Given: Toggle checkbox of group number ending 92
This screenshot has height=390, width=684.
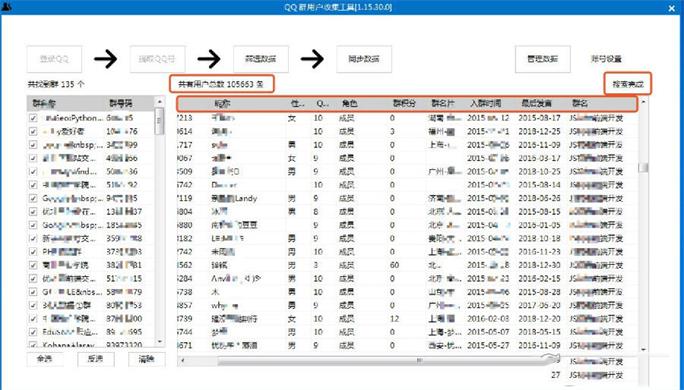Looking at the screenshot, I should [33, 185].
